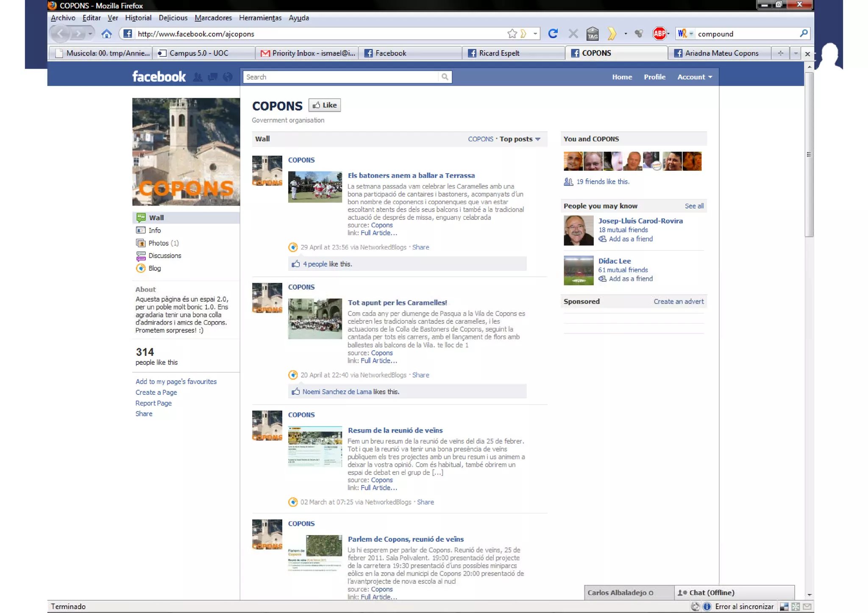The height and width of the screenshot is (613, 868).
Task: Switch to the Ariadna Mateu Copons tab
Action: [x=719, y=53]
